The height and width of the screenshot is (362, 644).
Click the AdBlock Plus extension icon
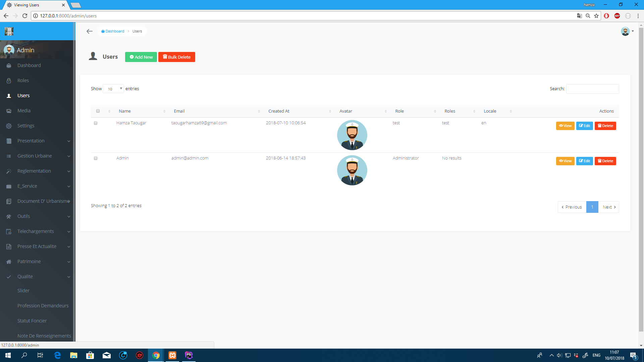pyautogui.click(x=617, y=16)
